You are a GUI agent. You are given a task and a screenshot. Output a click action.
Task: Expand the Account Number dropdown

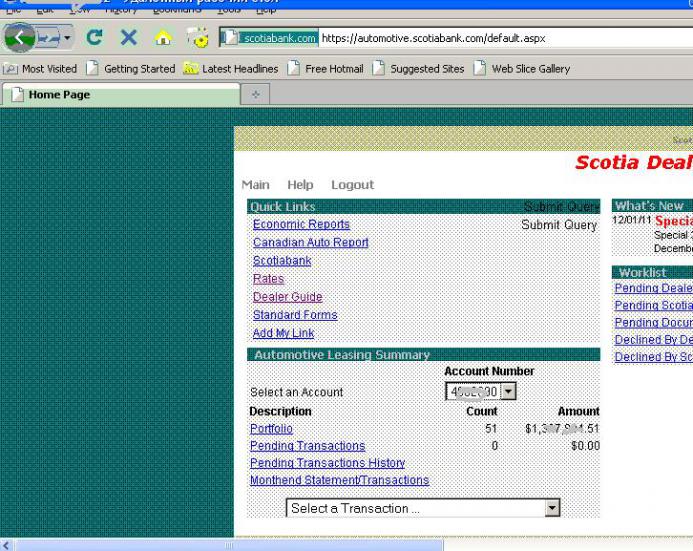click(x=508, y=391)
